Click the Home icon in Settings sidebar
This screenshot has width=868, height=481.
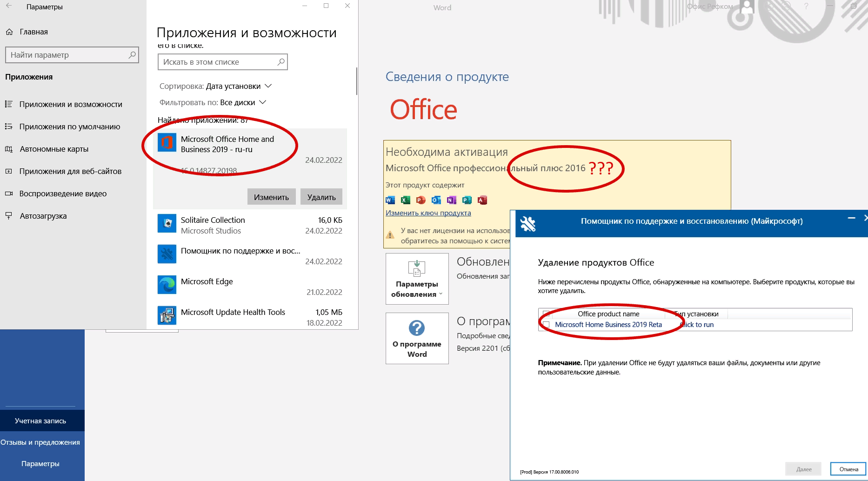9,32
